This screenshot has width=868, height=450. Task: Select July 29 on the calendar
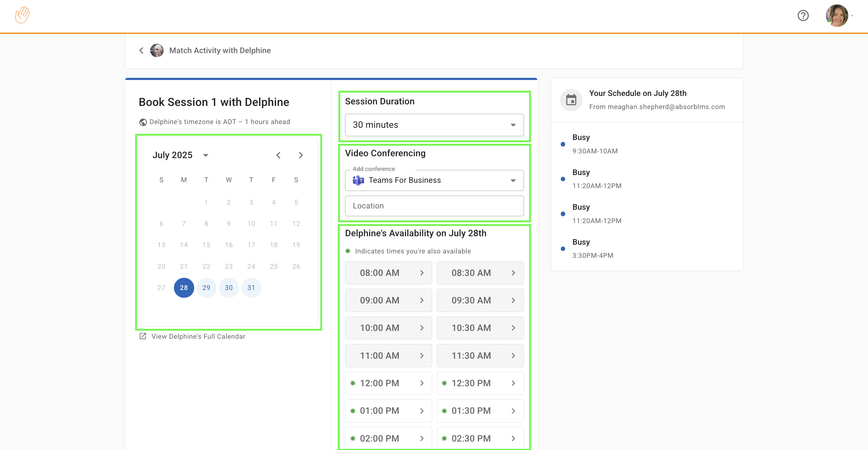pos(206,288)
